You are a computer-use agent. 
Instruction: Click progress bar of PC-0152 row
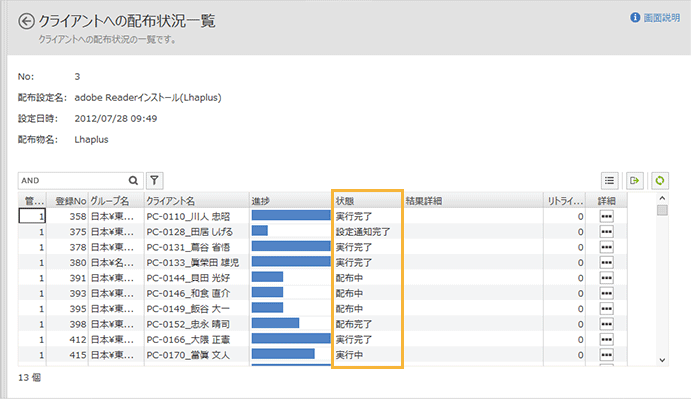coord(275,323)
